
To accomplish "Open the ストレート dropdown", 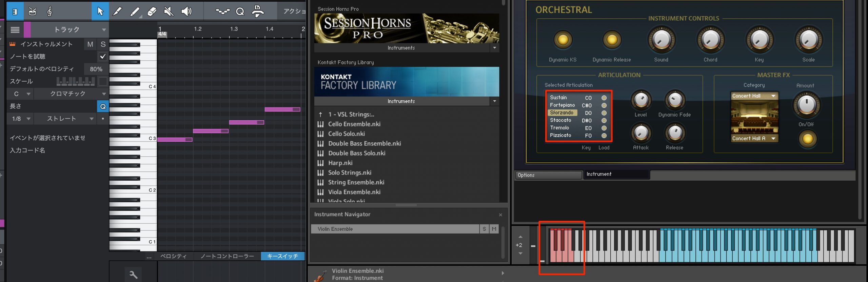I will pyautogui.click(x=65, y=119).
